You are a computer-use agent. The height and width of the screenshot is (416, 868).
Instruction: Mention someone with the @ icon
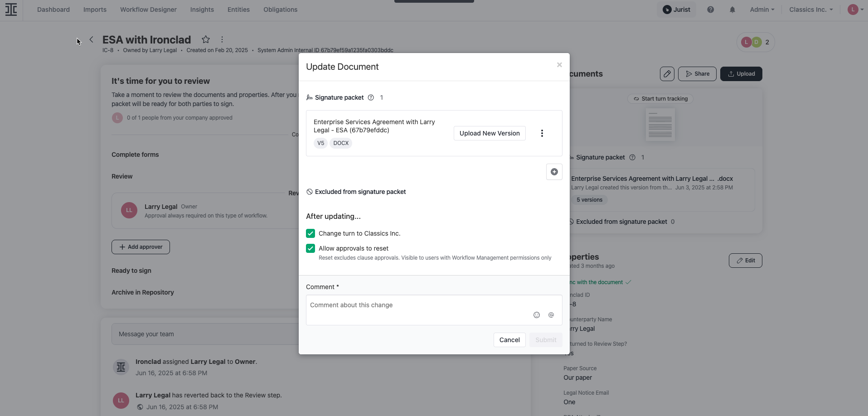[551, 314]
